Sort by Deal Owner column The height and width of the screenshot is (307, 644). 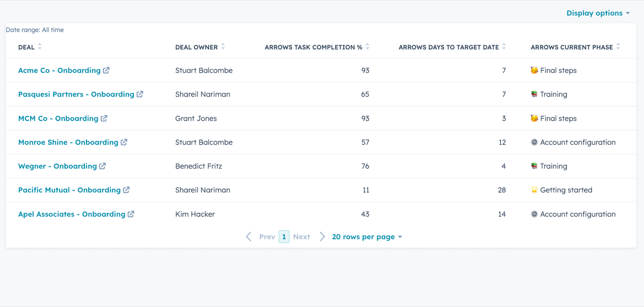click(223, 46)
